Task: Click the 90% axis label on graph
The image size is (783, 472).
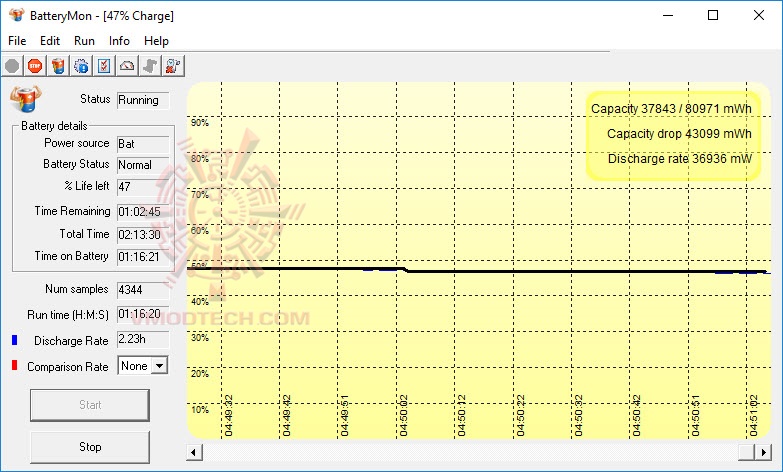Action: click(200, 123)
